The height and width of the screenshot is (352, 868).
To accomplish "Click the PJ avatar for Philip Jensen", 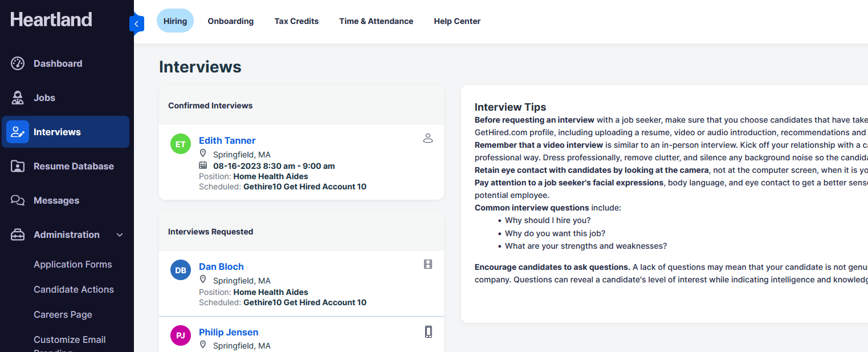I will pos(181,335).
